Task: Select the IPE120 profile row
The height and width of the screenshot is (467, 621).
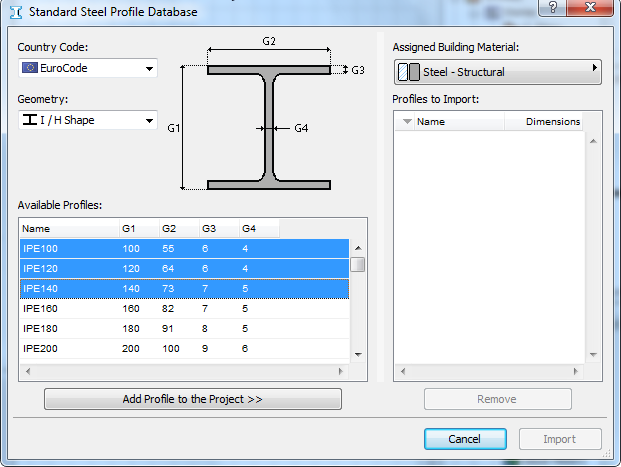Action: (185, 269)
